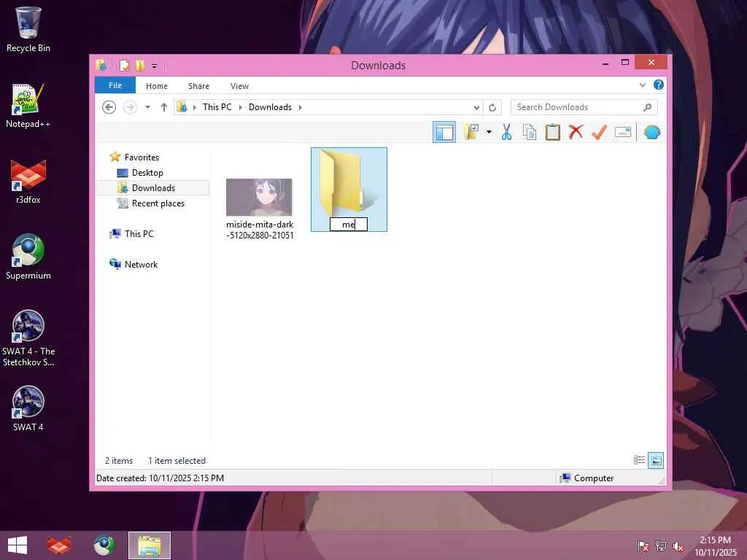747x560 pixels.
Task: Expand chevron after Downloads in address bar
Action: pos(300,108)
